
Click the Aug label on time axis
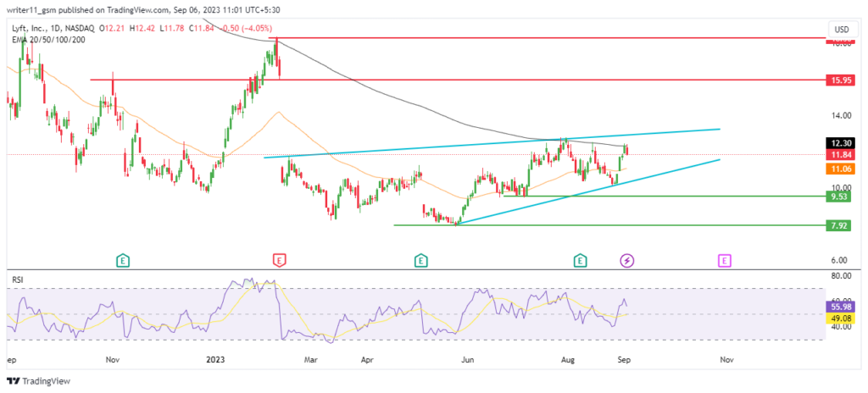point(568,360)
